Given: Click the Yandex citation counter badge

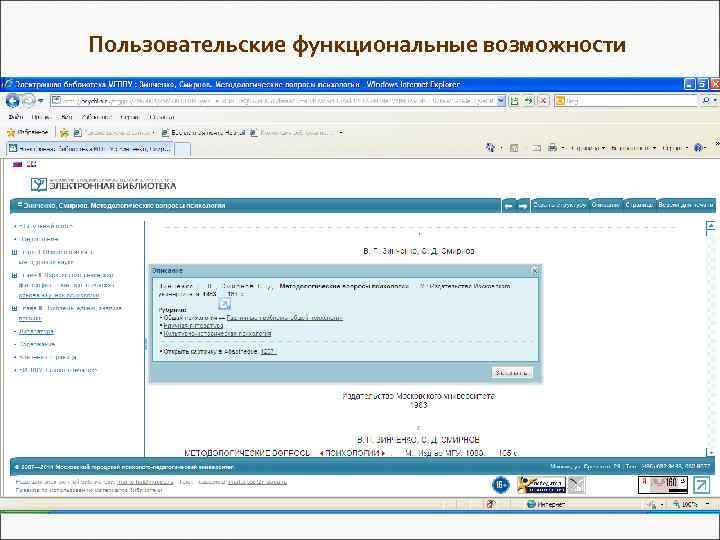Looking at the screenshot, I should 663,485.
